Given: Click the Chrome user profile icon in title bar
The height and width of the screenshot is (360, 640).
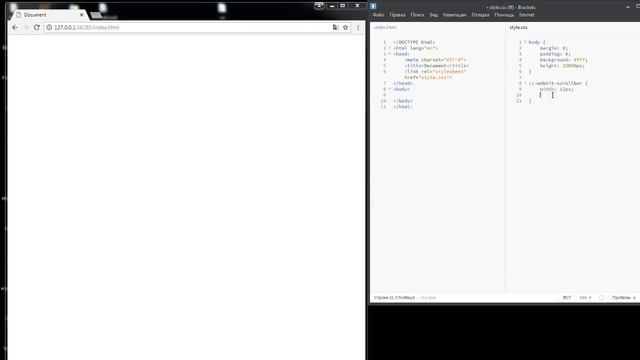Looking at the screenshot, I should click(319, 6).
